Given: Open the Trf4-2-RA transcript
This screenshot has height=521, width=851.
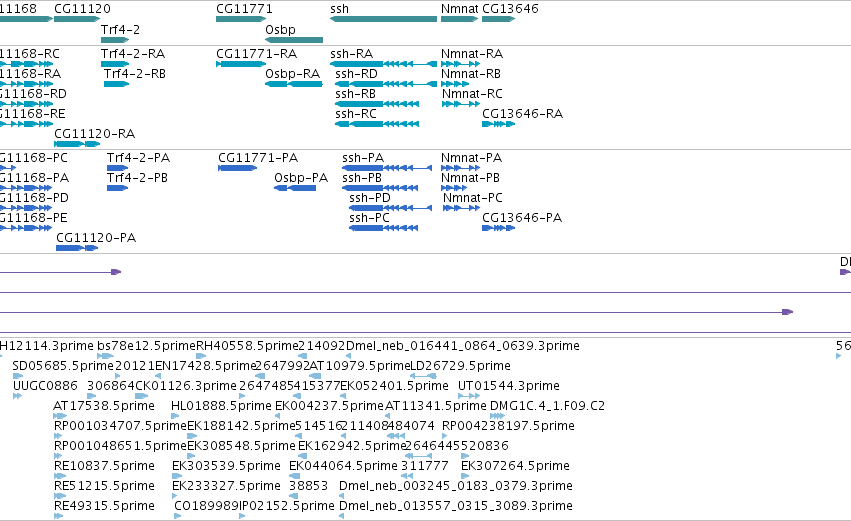Looking at the screenshot, I should point(133,54).
